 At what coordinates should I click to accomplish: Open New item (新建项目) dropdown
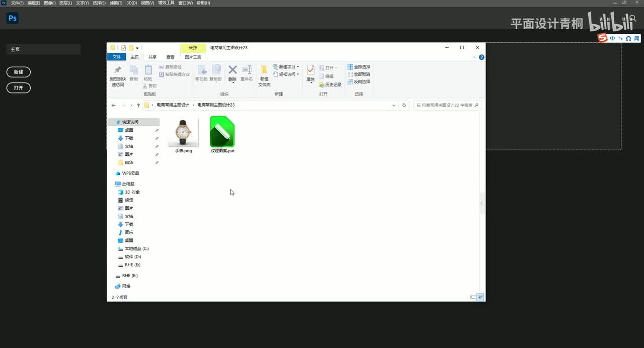[286, 67]
